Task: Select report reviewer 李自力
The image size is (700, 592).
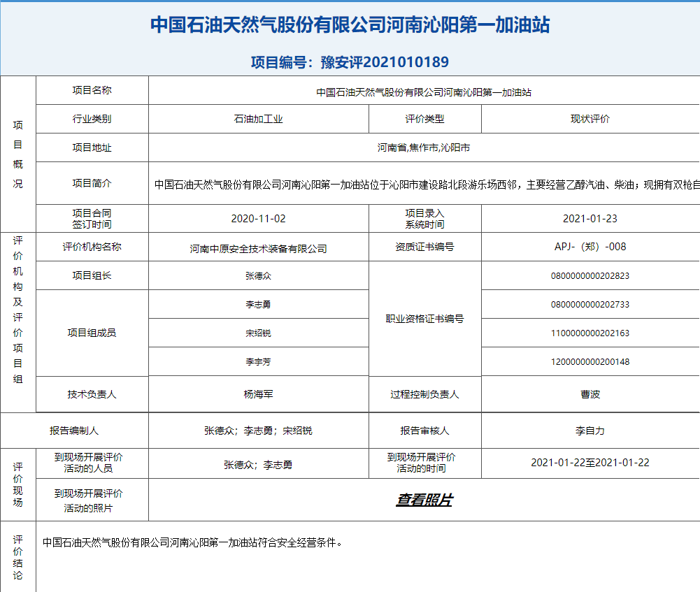Action: pyautogui.click(x=590, y=431)
